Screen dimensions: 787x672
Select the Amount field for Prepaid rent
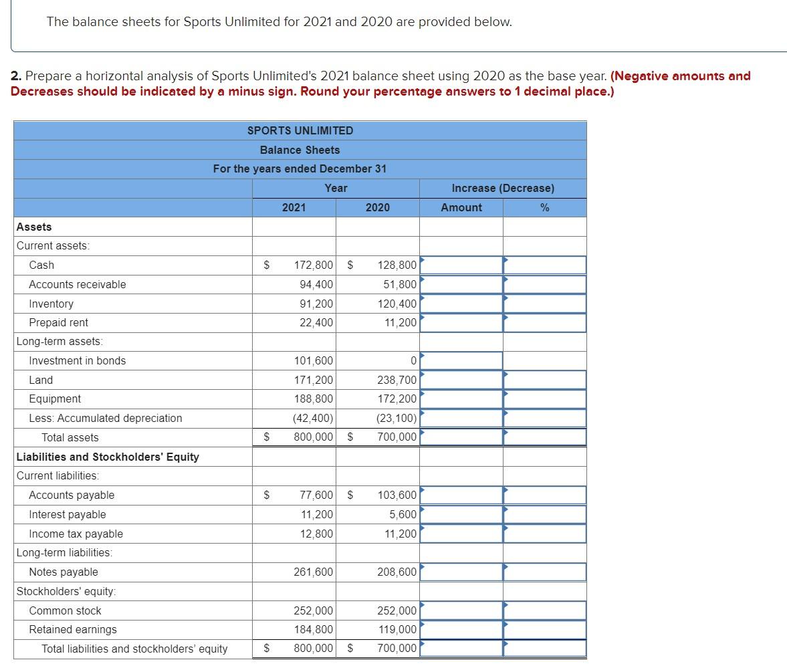click(460, 322)
